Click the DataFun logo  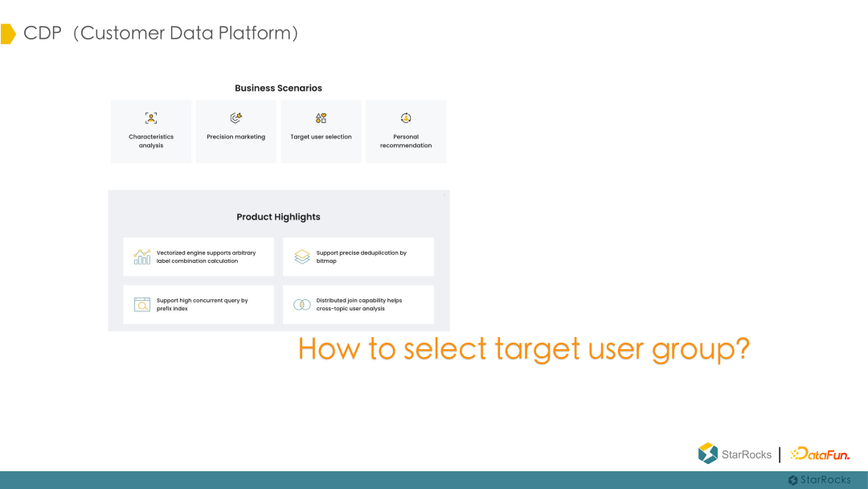click(820, 454)
